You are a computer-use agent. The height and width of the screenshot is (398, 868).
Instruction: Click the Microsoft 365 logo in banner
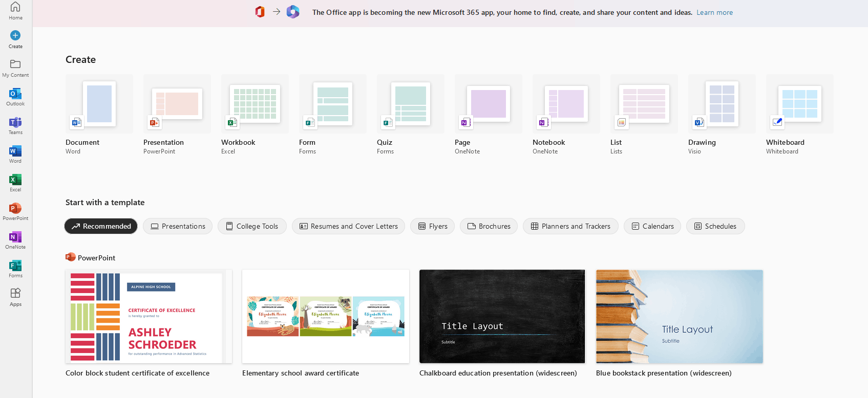(293, 12)
